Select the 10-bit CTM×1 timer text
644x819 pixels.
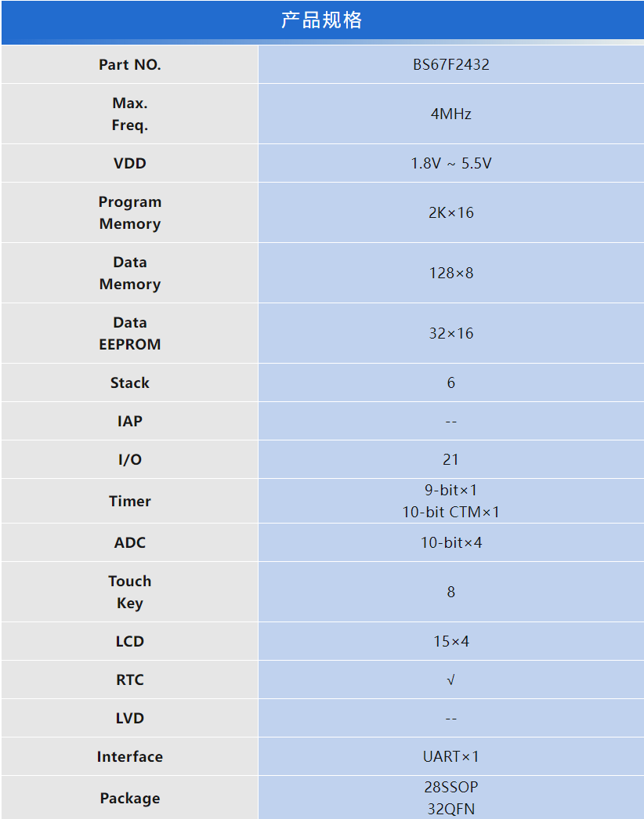pyautogui.click(x=450, y=512)
